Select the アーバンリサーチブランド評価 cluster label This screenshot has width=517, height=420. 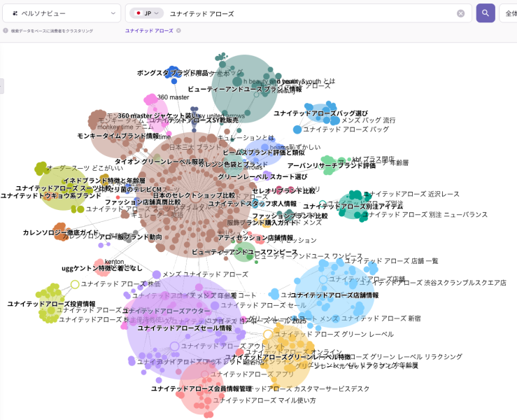tap(332, 165)
